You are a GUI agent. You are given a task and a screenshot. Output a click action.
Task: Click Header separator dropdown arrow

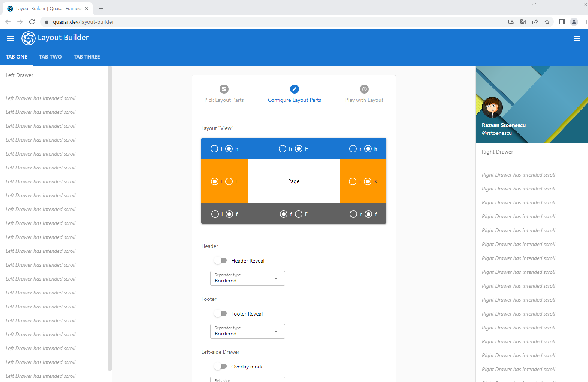pyautogui.click(x=276, y=278)
